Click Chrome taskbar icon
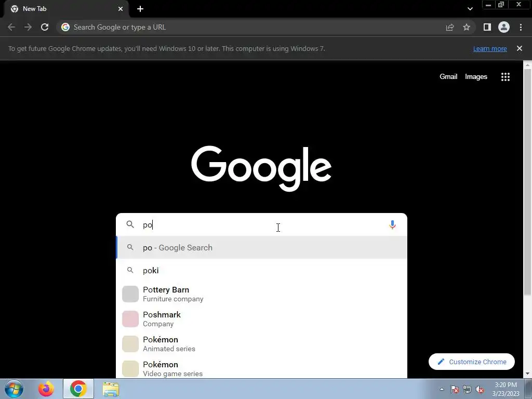Screen dimensions: 532x399 pyautogui.click(x=78, y=389)
